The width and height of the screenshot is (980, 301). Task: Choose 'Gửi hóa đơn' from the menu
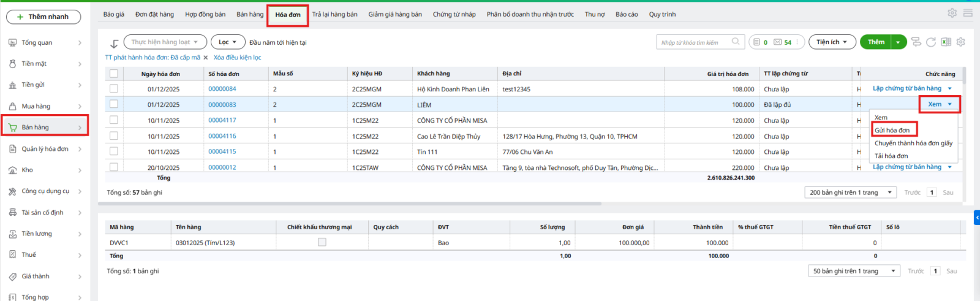(x=892, y=130)
